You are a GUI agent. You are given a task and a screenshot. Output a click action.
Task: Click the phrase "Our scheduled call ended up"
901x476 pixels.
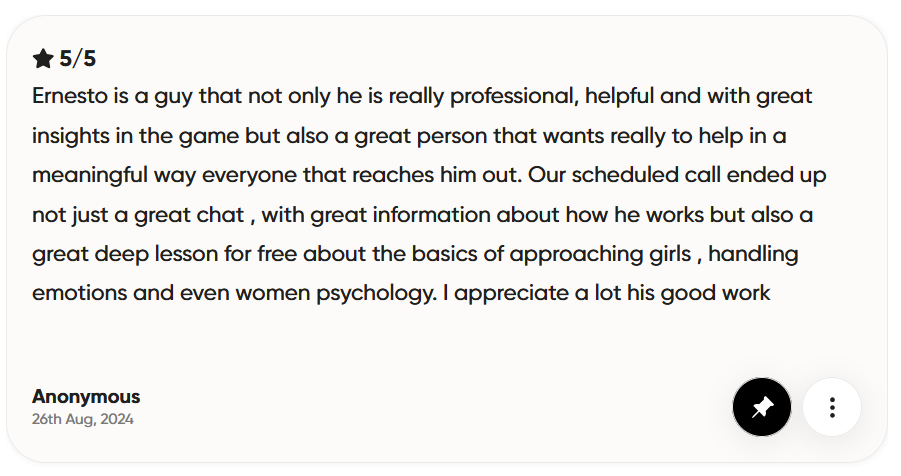point(678,175)
